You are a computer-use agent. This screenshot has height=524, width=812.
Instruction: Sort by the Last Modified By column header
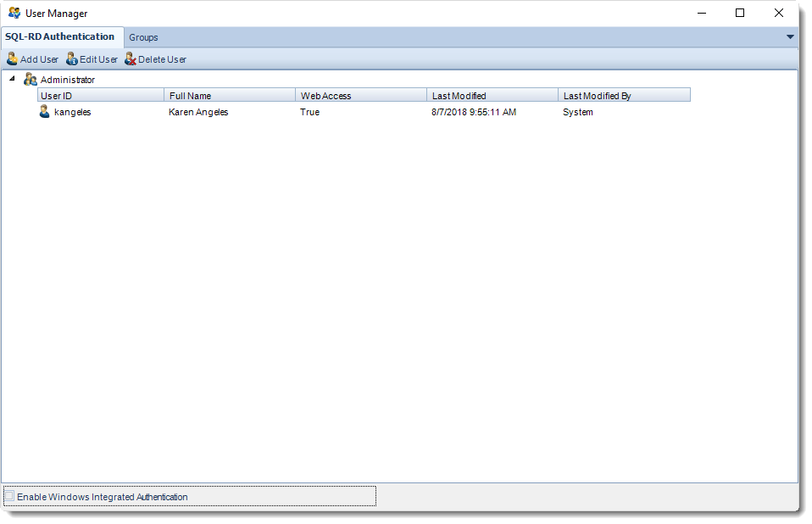624,95
